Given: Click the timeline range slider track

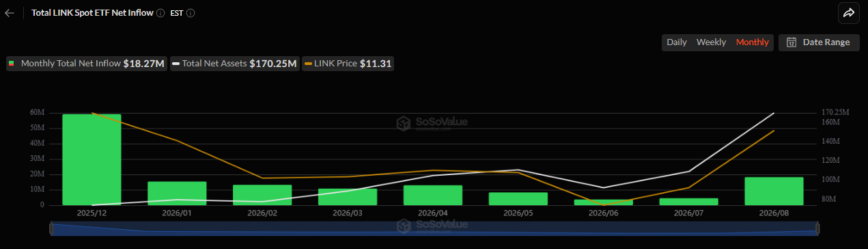Looking at the screenshot, I should [434, 229].
